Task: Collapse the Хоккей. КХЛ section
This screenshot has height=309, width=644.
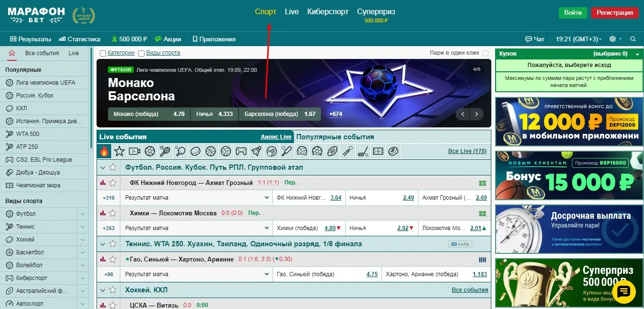Action: pyautogui.click(x=103, y=290)
